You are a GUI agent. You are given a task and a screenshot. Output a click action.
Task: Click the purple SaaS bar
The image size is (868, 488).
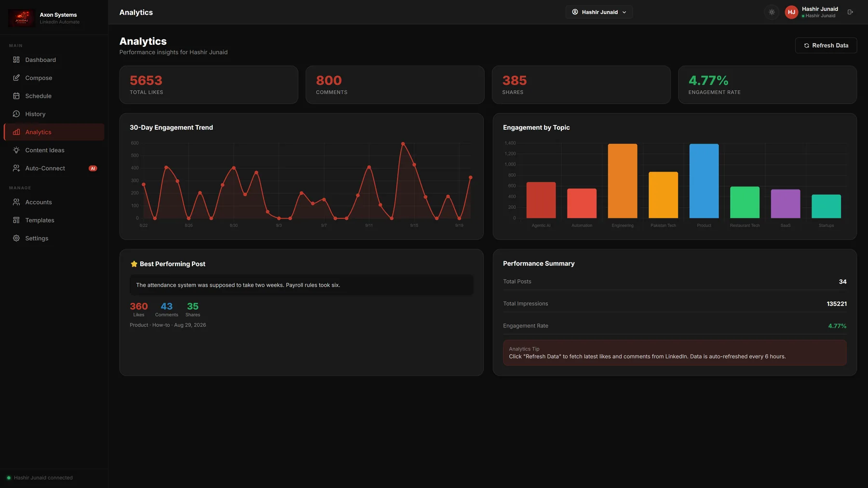coord(786,203)
